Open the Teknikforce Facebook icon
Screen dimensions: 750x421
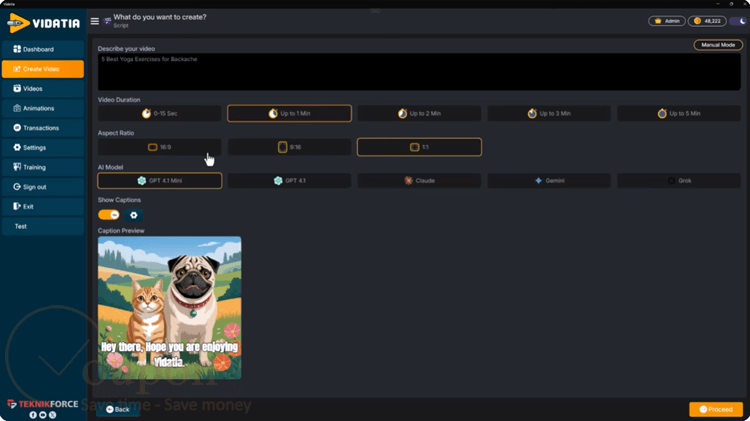click(33, 415)
